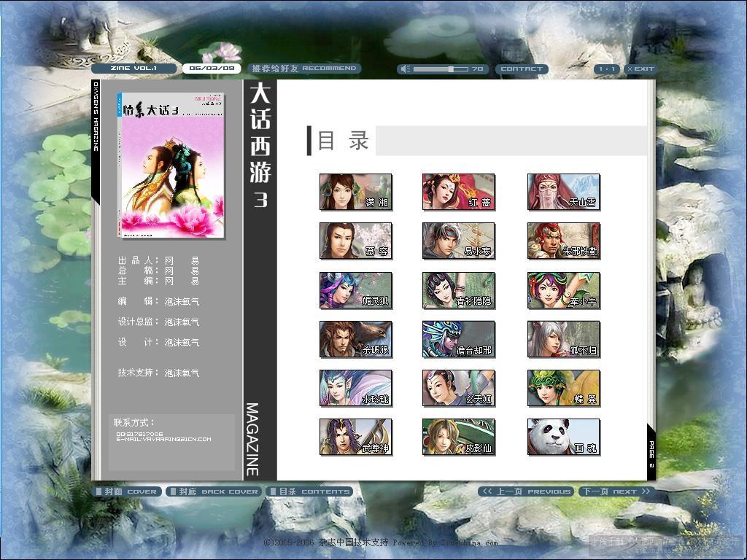747x560 pixels.
Task: Open the 画魂 panda thumbnail
Action: 564,437
